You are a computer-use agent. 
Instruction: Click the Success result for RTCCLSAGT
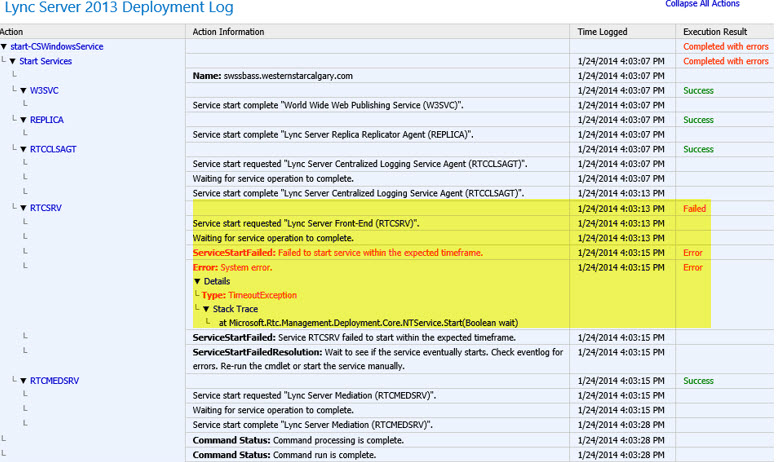pos(698,149)
